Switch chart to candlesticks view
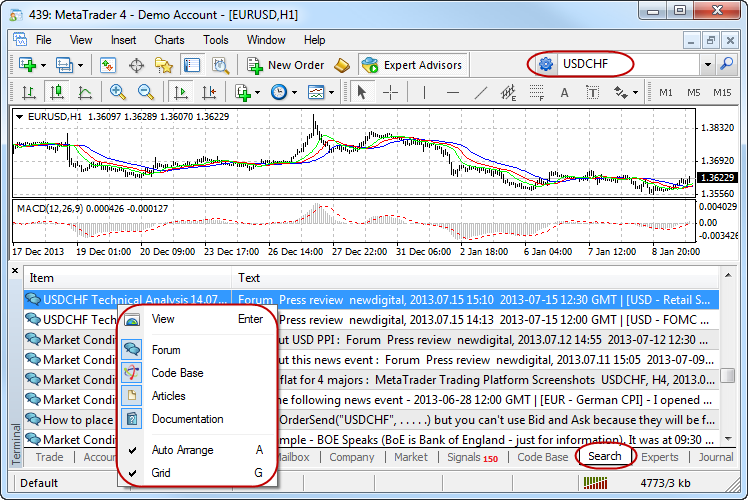This screenshot has height=500, width=748. pyautogui.click(x=57, y=92)
